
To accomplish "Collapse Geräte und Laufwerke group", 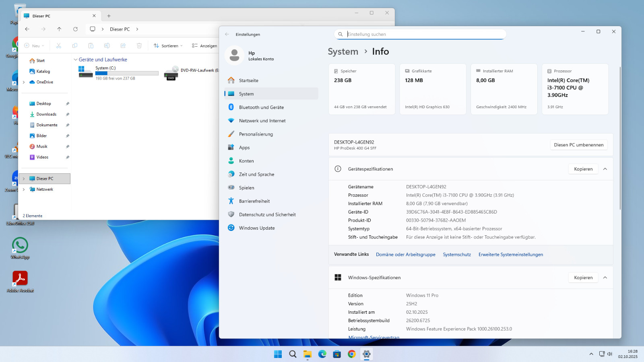I will [x=76, y=60].
